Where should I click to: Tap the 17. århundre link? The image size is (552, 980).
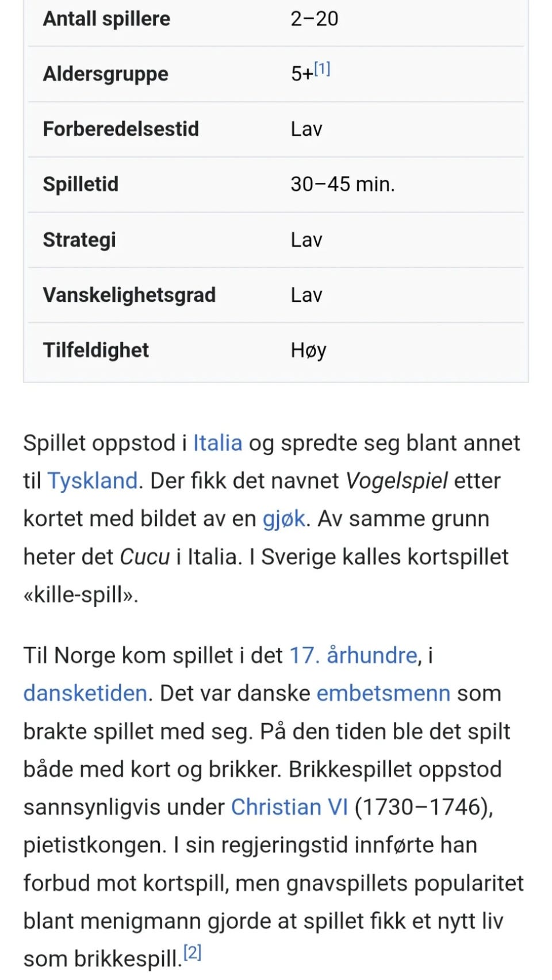coord(353,656)
